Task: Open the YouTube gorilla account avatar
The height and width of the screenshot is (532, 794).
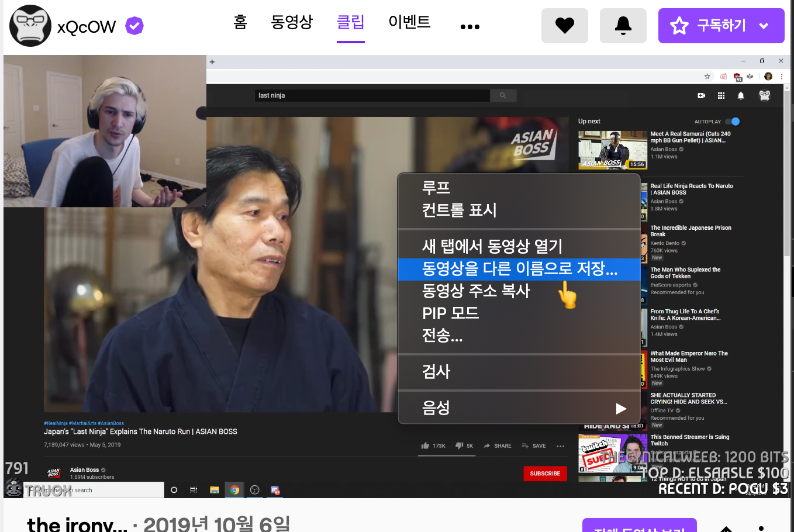Action: click(764, 95)
